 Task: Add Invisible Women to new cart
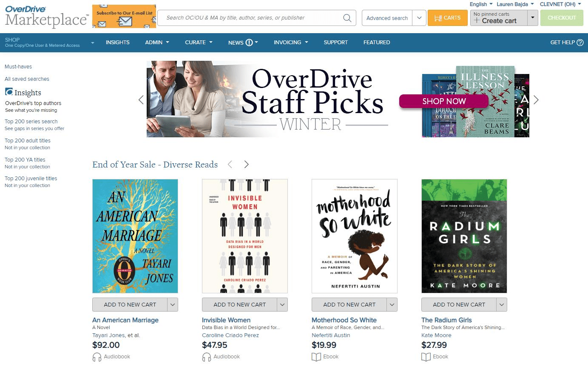click(240, 304)
